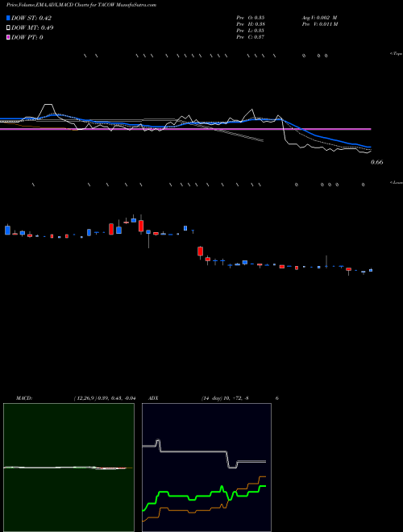Click the 'Tops' marker label at right edge
The image size is (403, 532).
(x=397, y=54)
